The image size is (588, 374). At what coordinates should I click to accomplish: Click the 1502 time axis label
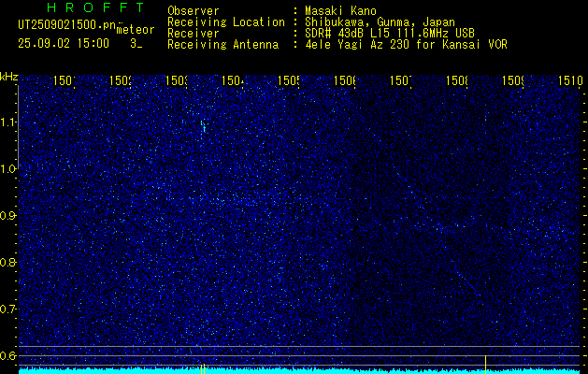pyautogui.click(x=121, y=80)
